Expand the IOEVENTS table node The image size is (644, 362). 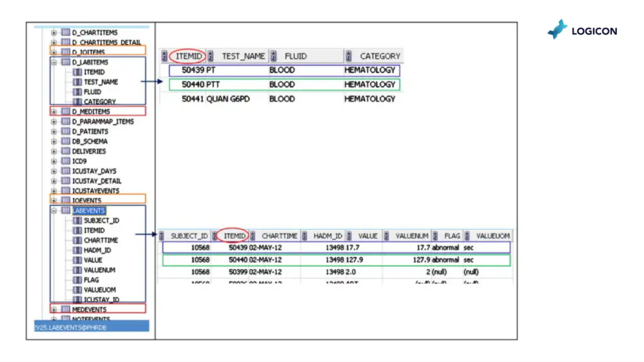[x=54, y=200]
